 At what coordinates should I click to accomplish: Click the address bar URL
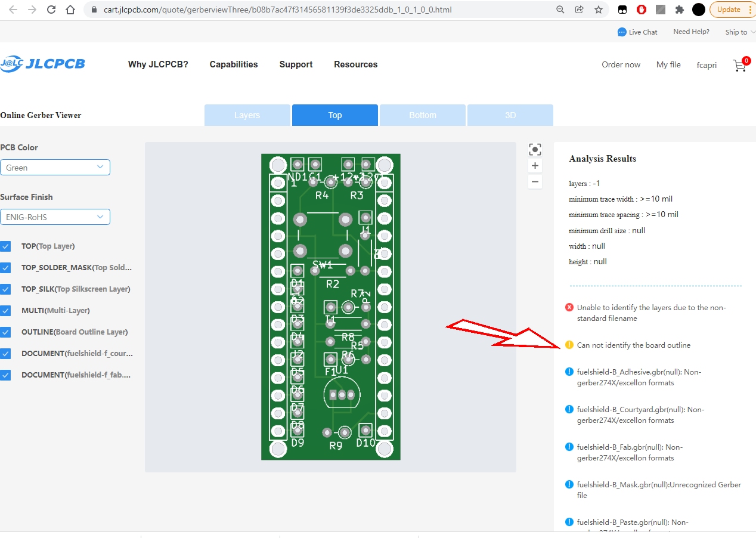pos(278,10)
